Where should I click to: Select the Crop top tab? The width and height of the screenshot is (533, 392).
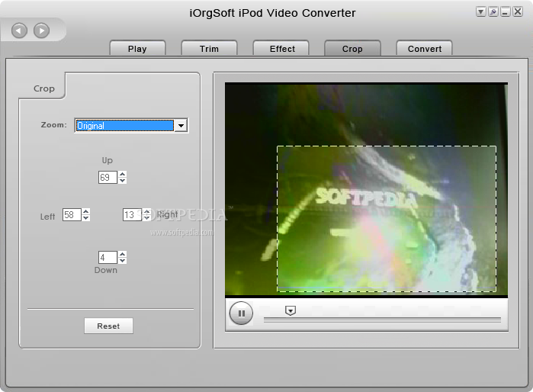pyautogui.click(x=352, y=49)
